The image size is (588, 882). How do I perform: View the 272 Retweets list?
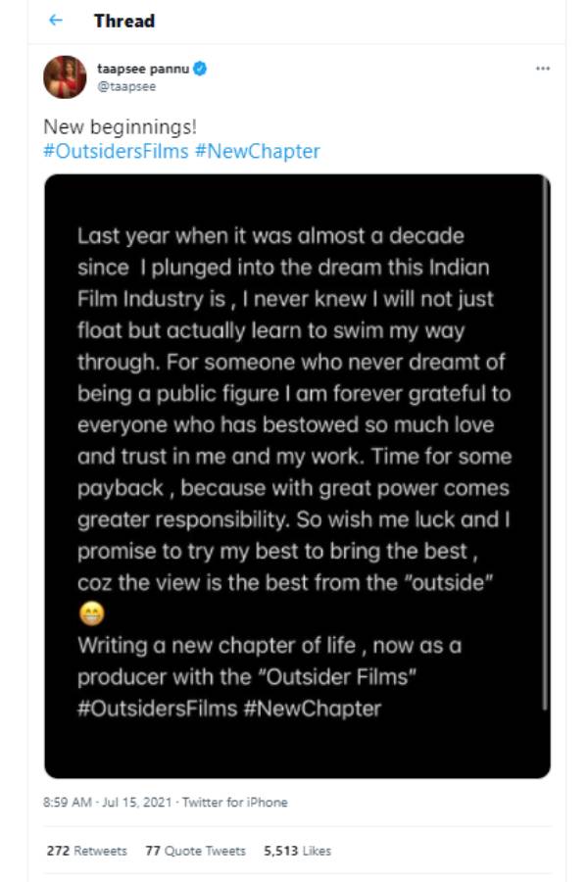86,851
